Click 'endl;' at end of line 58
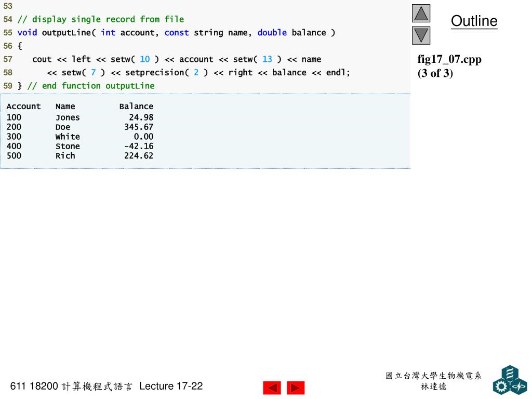Screen dimensions: 532x399 (338, 73)
